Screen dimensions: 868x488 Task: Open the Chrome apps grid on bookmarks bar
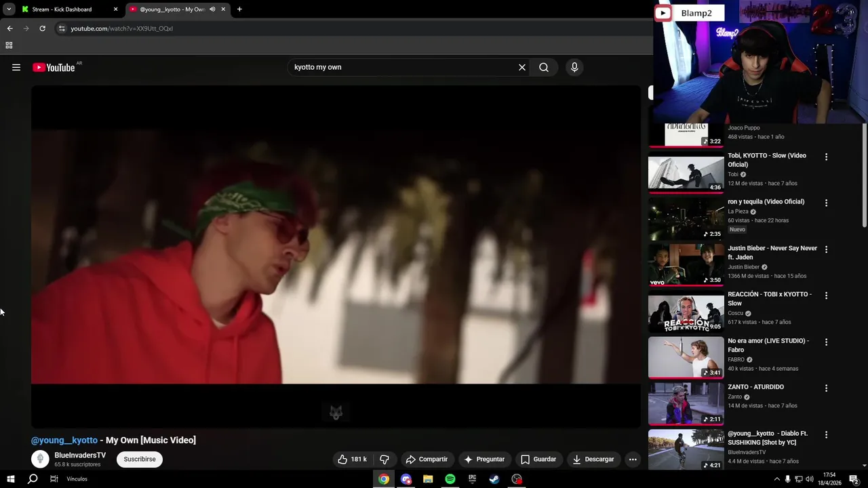click(9, 45)
